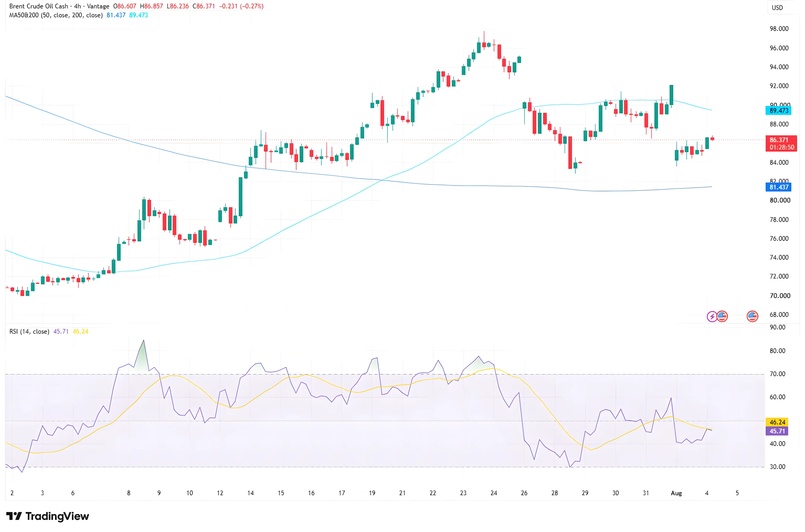Screen dimensions: 805x532
Task: Click the Aug date label on the time axis
Action: coord(676,493)
